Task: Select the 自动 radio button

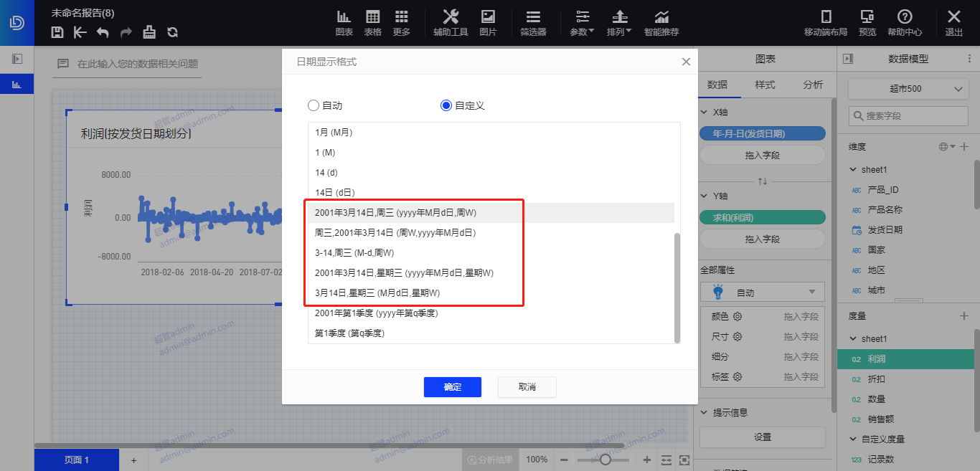Action: pos(314,105)
